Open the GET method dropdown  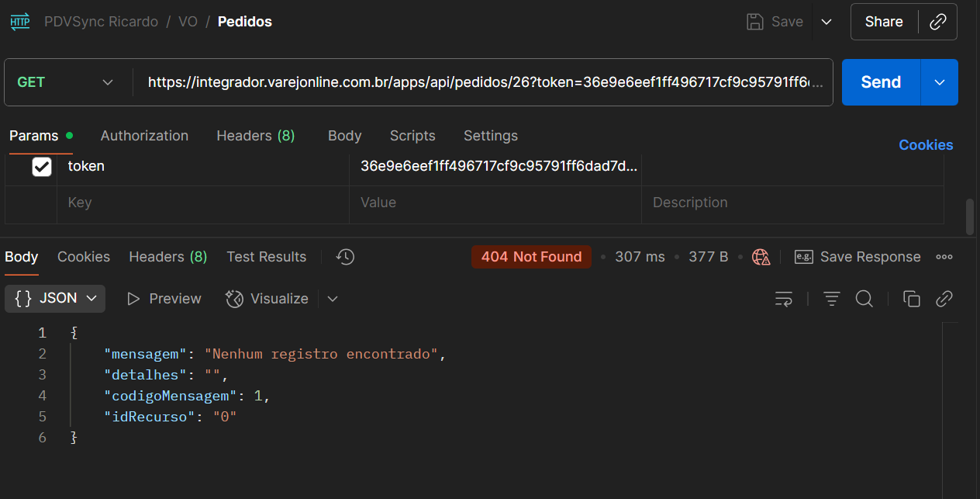coord(66,82)
